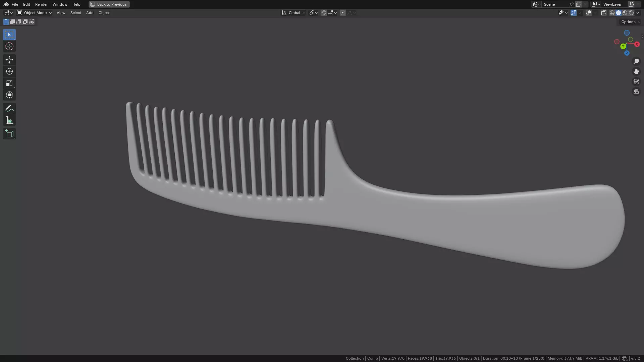This screenshot has height=362, width=644.
Task: Click Back to Previous button
Action: tap(109, 4)
